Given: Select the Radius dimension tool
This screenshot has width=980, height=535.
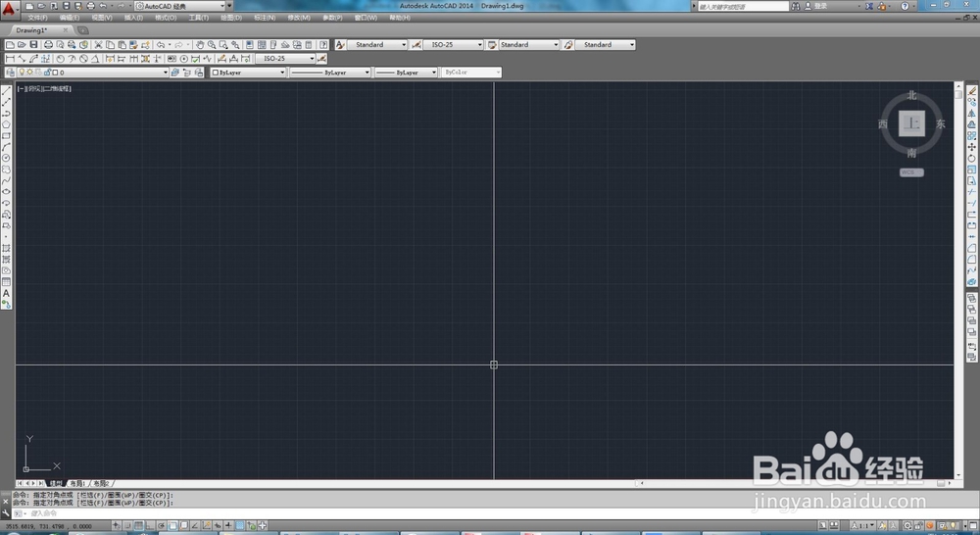Looking at the screenshot, I should 60,59.
